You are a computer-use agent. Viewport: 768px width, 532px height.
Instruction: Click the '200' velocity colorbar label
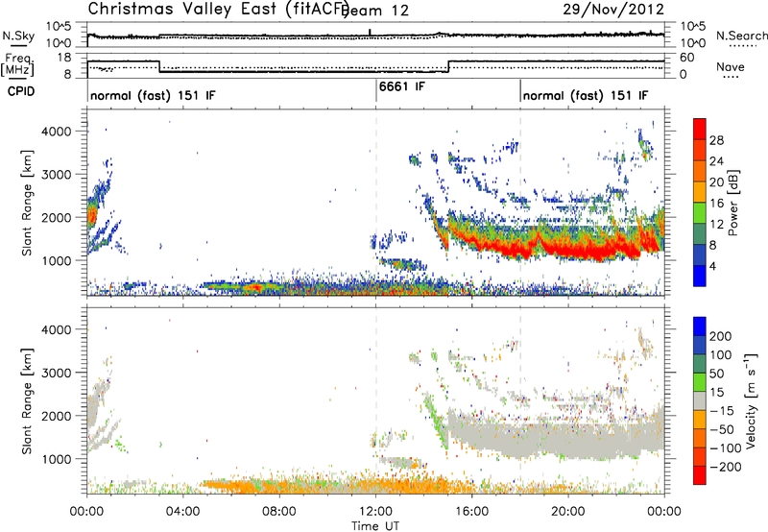point(721,336)
